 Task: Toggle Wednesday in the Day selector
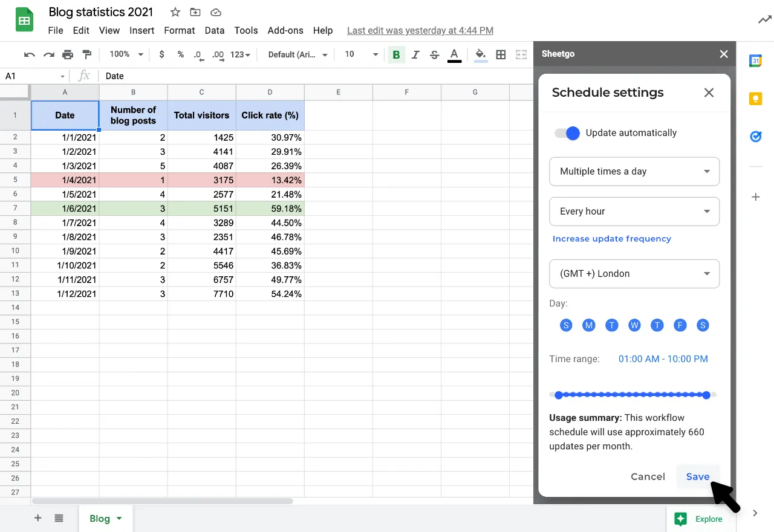point(634,325)
